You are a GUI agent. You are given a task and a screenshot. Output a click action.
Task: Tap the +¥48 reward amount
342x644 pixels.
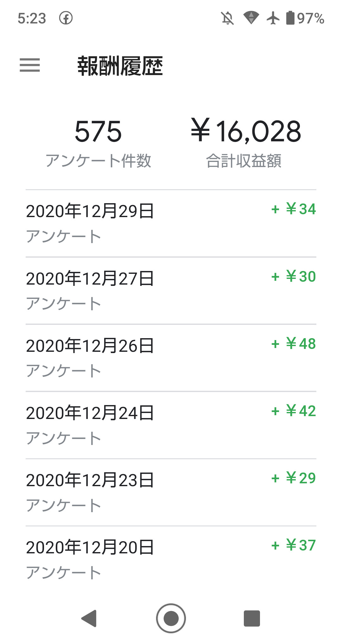pos(294,344)
